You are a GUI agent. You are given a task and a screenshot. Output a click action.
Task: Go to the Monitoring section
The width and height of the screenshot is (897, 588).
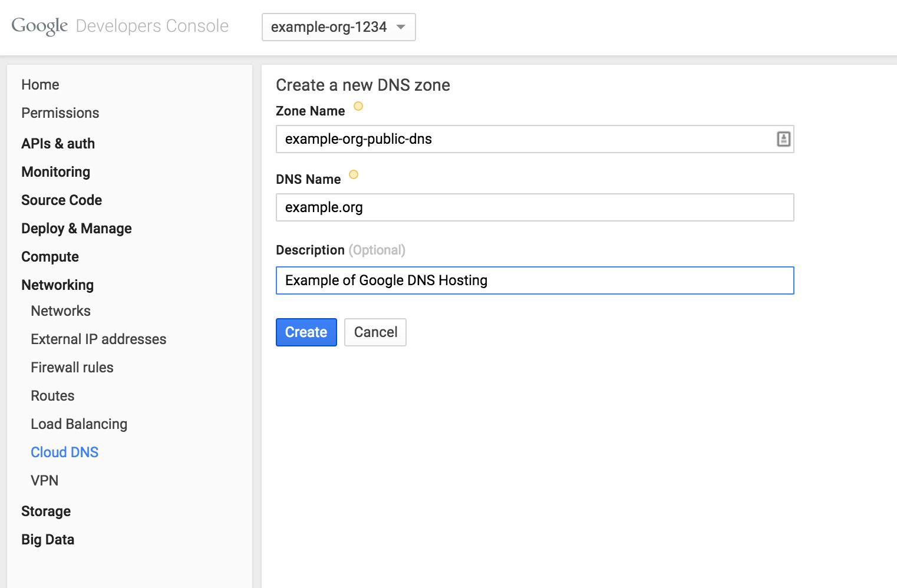click(x=55, y=171)
